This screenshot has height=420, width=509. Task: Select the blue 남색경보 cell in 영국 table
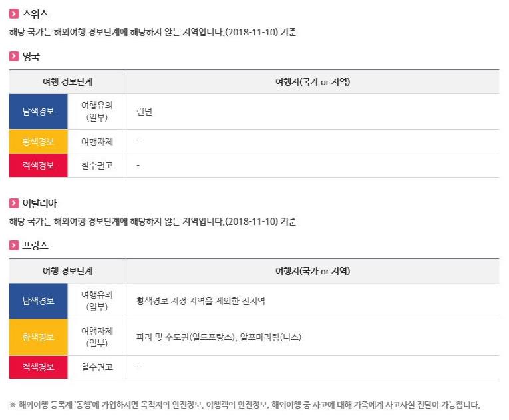pos(38,112)
